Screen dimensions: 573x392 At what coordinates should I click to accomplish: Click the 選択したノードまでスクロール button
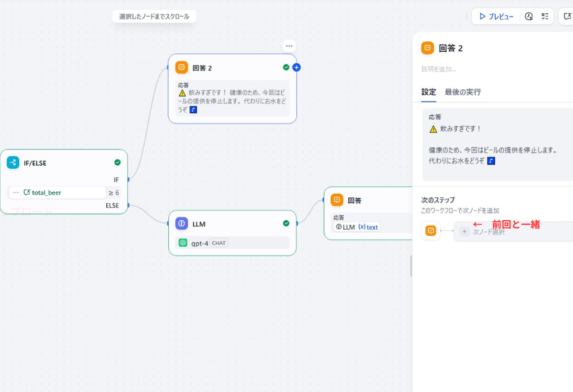154,16
